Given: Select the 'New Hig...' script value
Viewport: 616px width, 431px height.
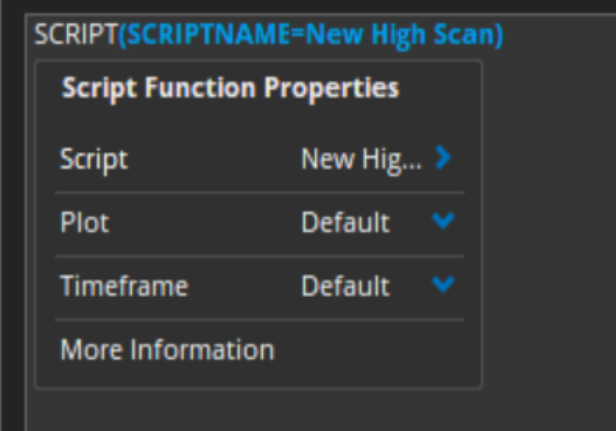Looking at the screenshot, I should [361, 160].
